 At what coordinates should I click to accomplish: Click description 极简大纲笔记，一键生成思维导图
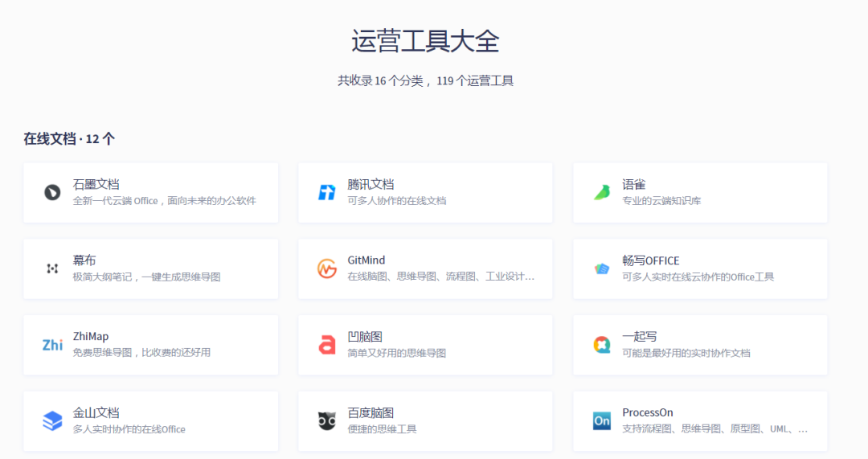[147, 277]
